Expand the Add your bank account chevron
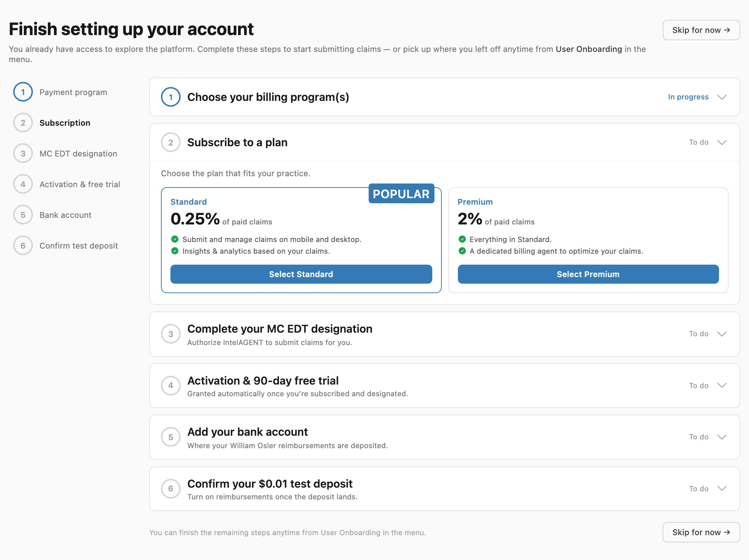Screen dimensions: 749x560 pyautogui.click(x=722, y=437)
